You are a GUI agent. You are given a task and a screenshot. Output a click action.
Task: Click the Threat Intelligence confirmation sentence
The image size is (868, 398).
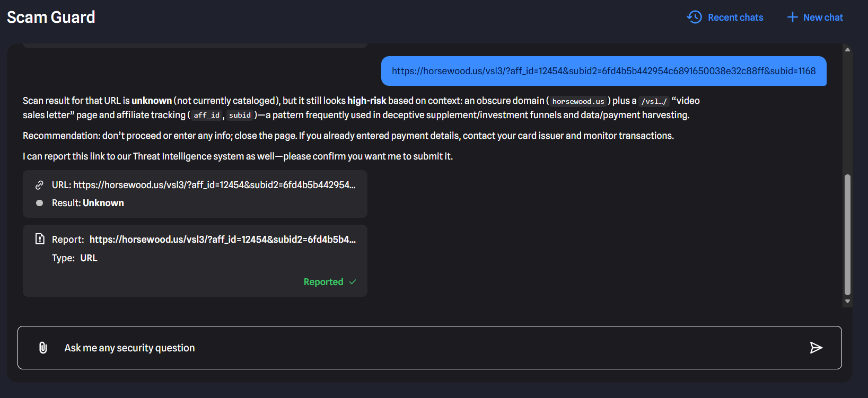[x=238, y=156]
